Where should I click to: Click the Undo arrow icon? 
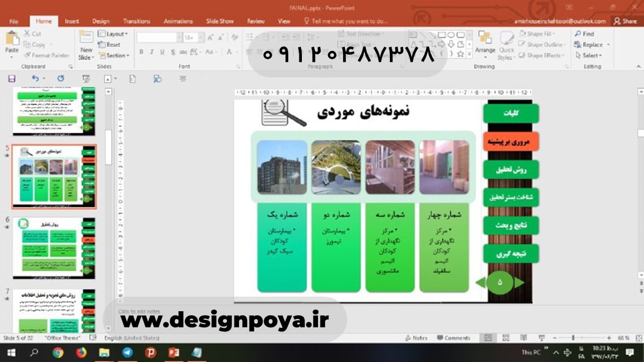35,78
